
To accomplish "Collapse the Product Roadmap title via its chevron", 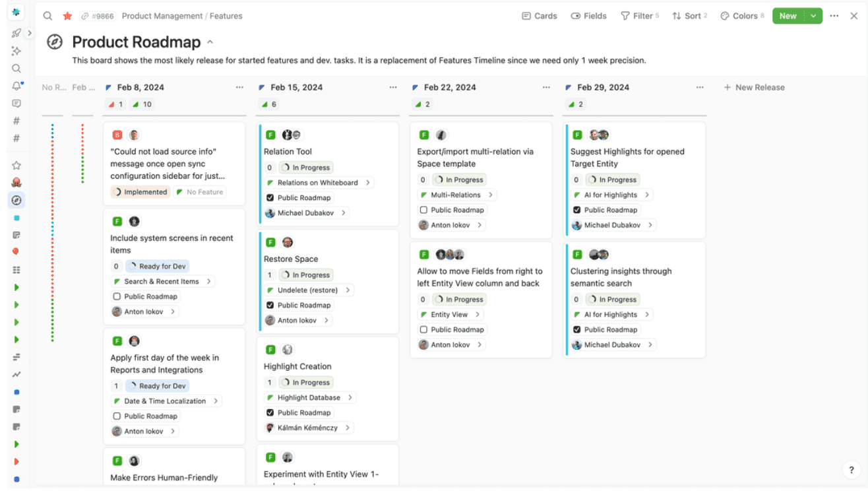I will click(210, 40).
